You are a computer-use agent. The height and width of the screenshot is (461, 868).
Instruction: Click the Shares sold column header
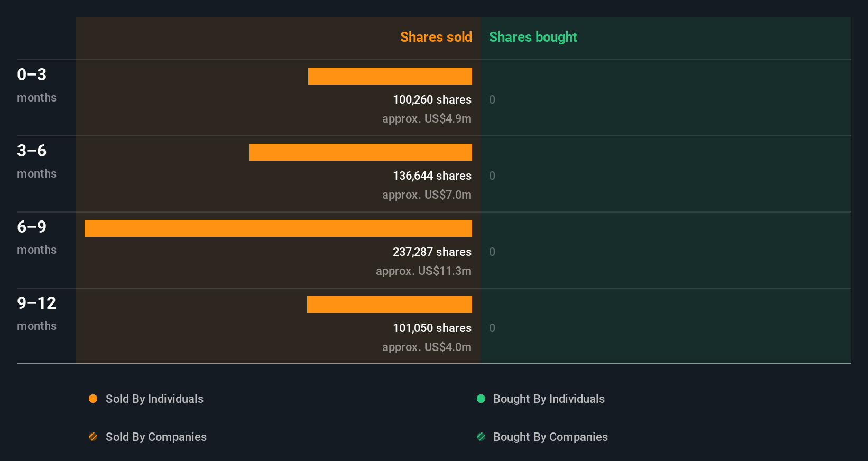[436, 37]
